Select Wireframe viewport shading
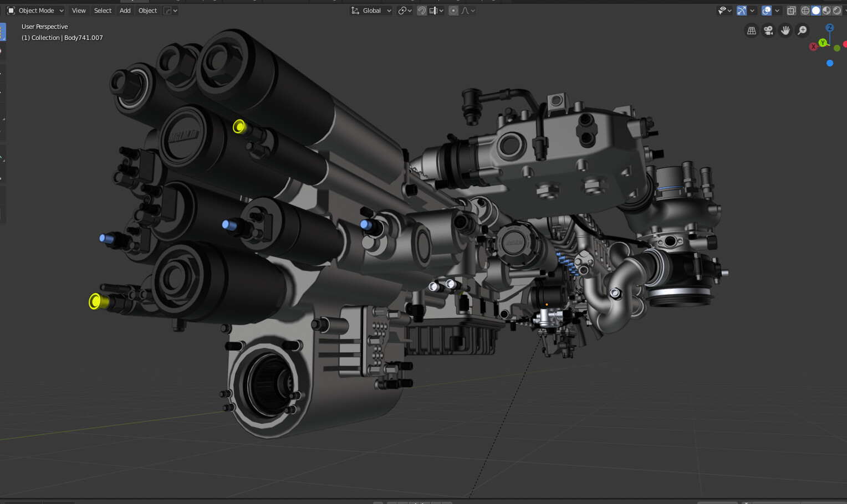Screen dimensions: 847x504 804,10
